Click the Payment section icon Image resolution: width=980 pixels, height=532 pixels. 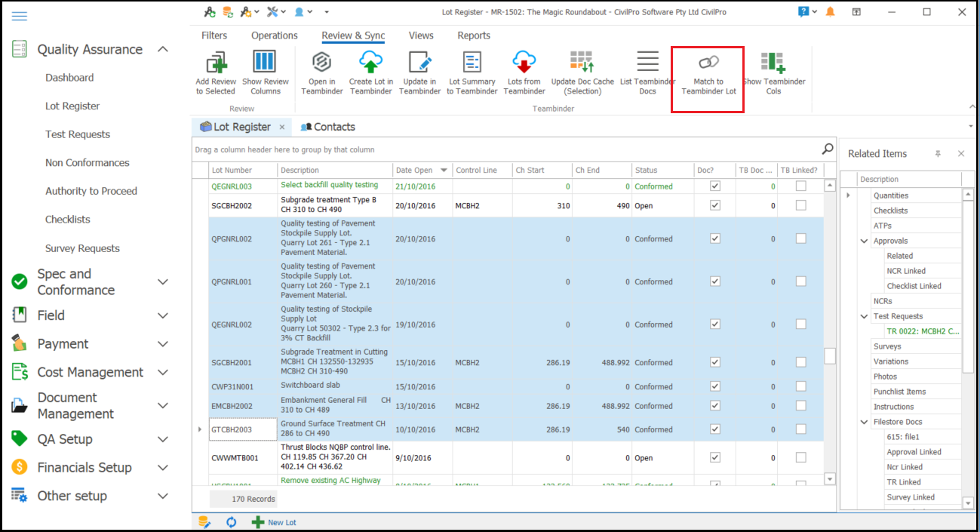pos(20,343)
